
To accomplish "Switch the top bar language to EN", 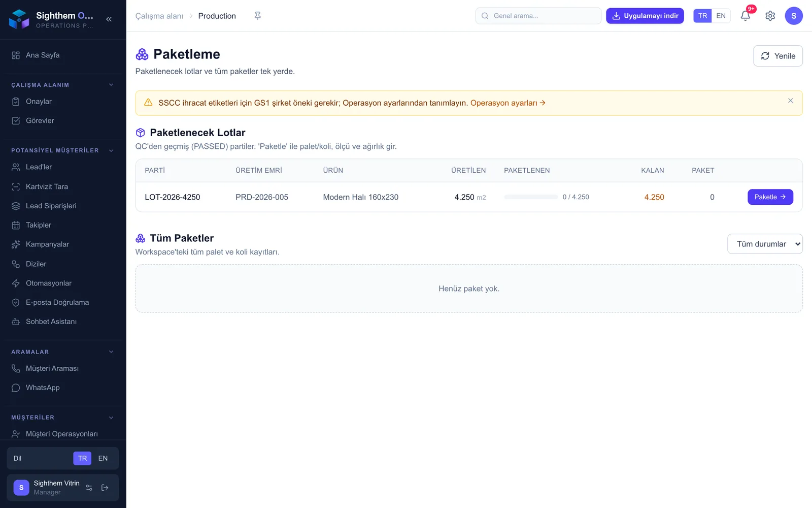I will 721,16.
